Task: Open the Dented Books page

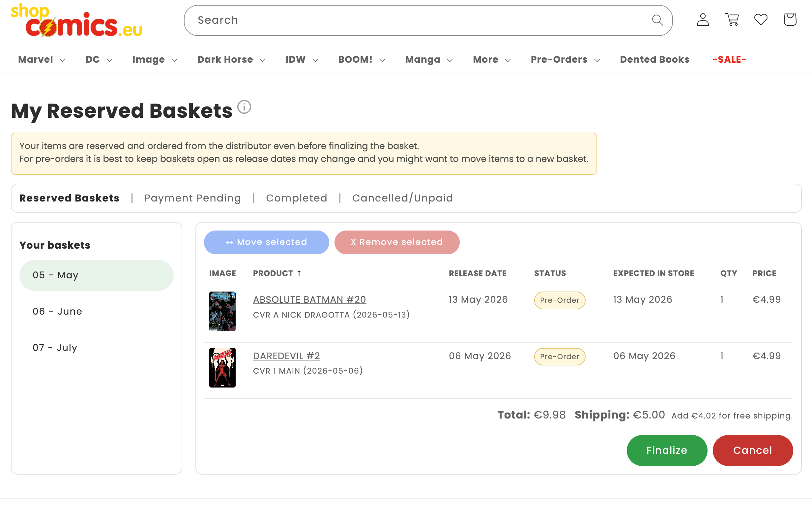Action: [x=654, y=59]
